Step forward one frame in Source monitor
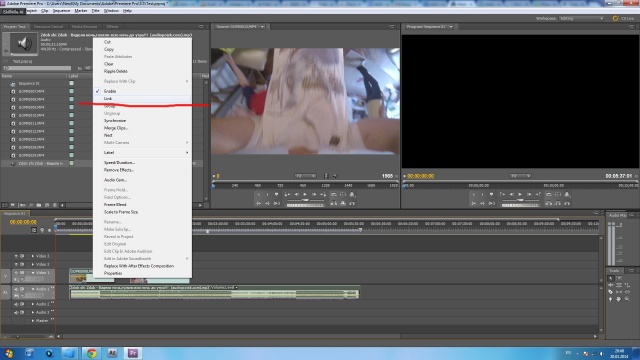The height and width of the screenshot is (360, 640). click(314, 195)
